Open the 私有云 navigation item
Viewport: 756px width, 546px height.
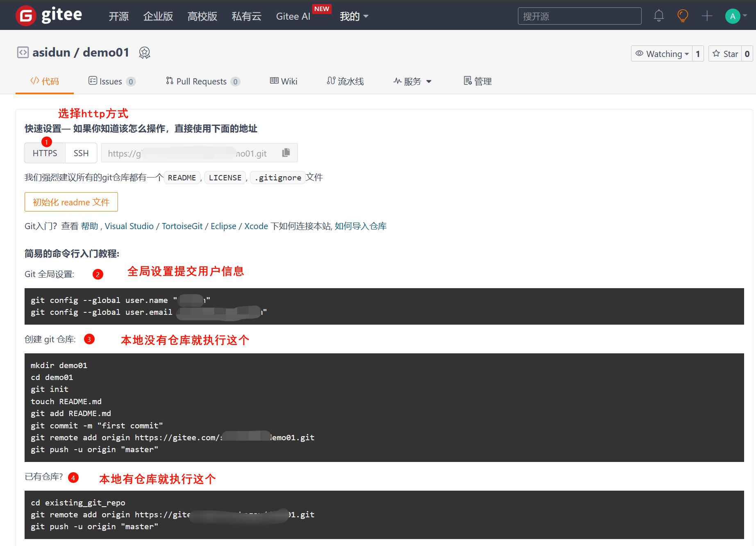(247, 16)
